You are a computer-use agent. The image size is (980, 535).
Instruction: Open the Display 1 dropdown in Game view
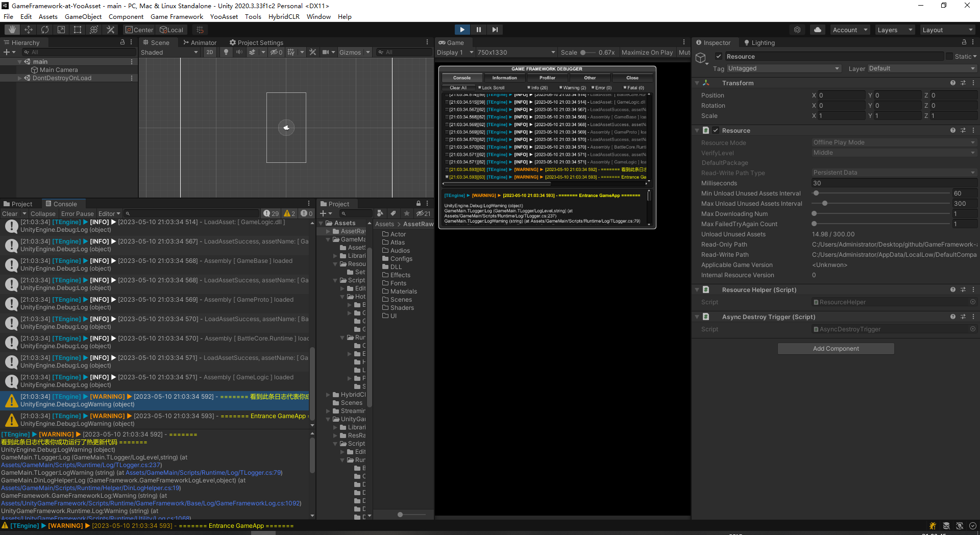point(455,52)
